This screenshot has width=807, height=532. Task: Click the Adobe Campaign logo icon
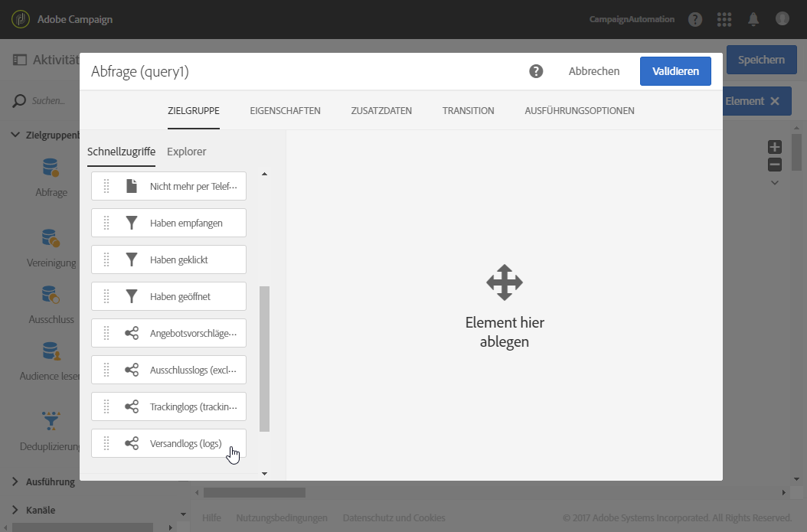(21, 20)
